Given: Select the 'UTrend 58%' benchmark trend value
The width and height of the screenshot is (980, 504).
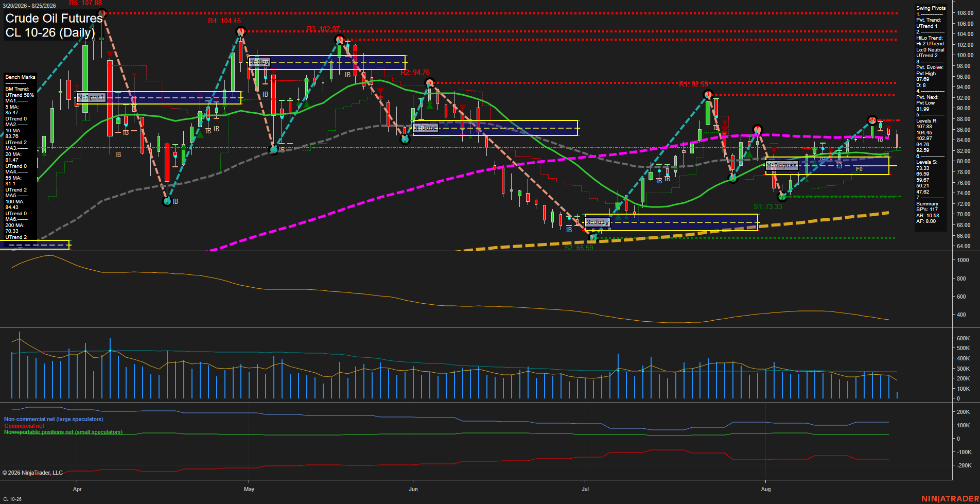Looking at the screenshot, I should tap(20, 95).
